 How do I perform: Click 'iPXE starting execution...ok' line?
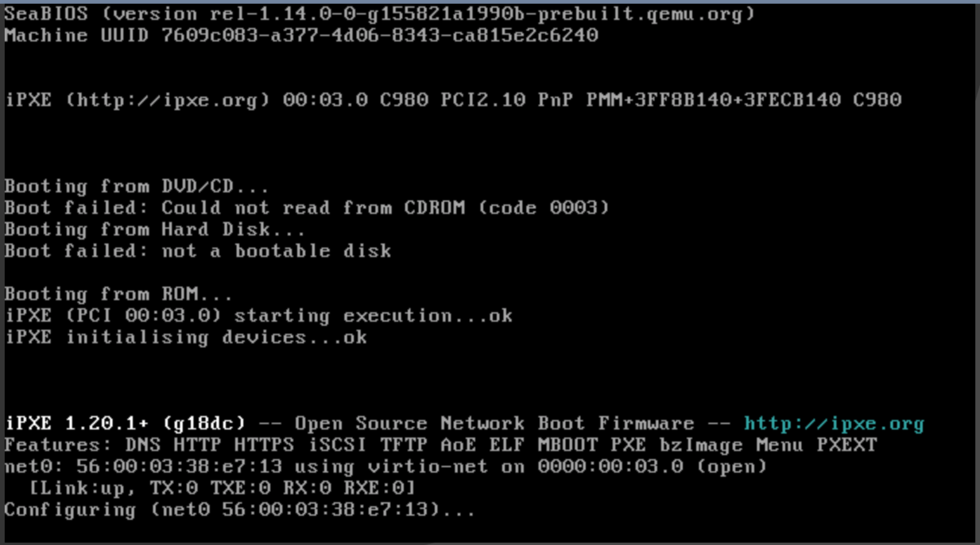[259, 316]
